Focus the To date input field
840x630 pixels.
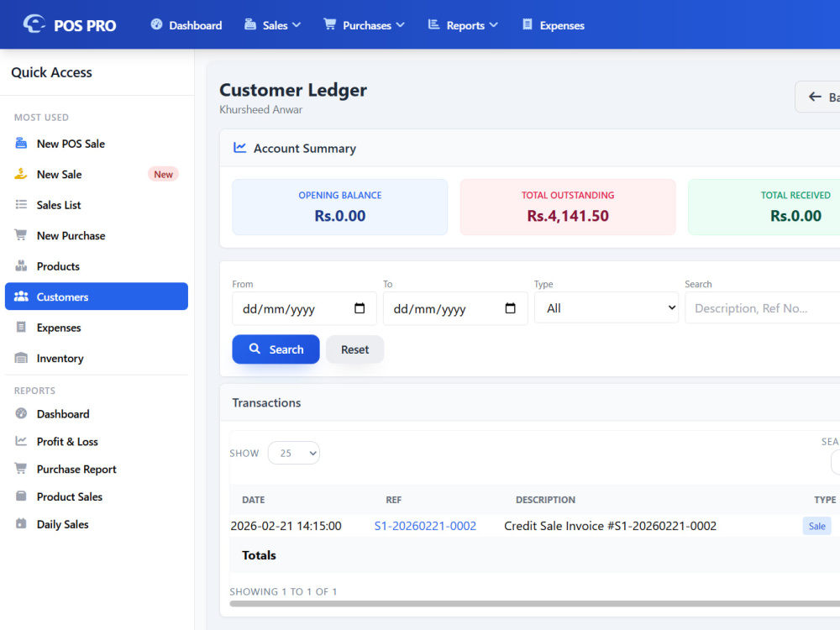click(x=455, y=308)
